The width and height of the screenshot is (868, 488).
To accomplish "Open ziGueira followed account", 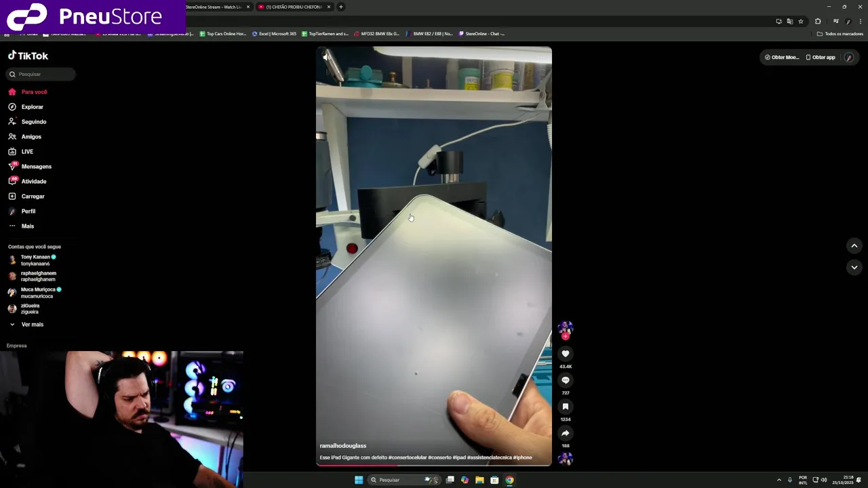I will click(x=24, y=309).
